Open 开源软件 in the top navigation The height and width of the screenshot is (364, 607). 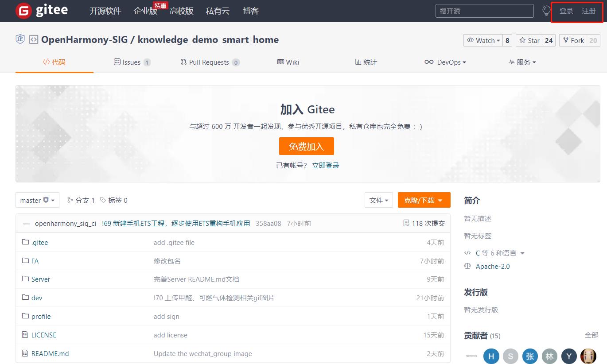[105, 11]
